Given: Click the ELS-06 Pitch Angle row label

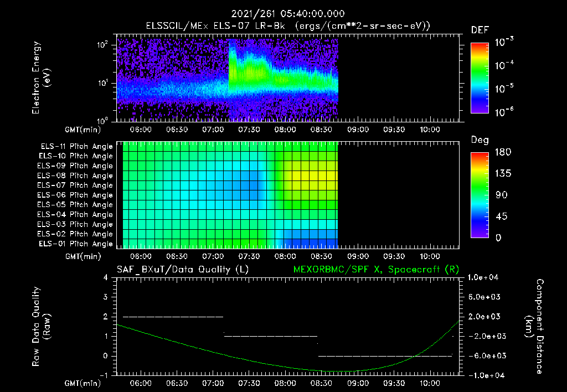Looking at the screenshot, I should [75, 195].
